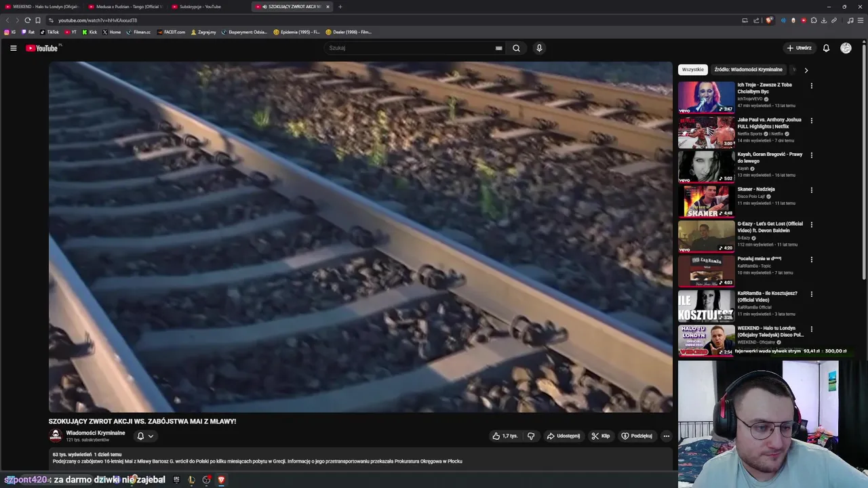
Task: Go to the YouTube home logo
Action: click(43, 48)
